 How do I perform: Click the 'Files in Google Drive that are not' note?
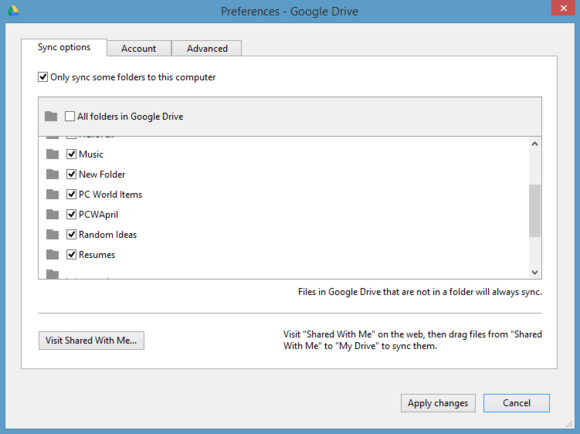tap(420, 292)
